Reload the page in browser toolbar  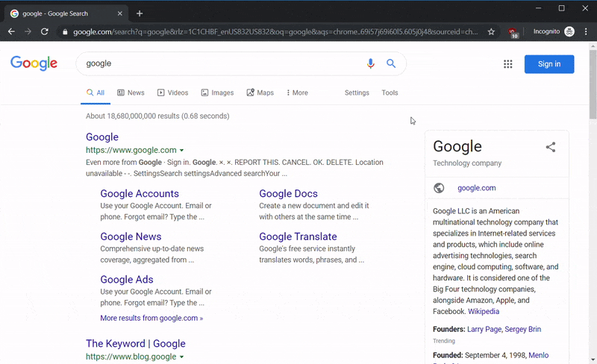pyautogui.click(x=45, y=32)
